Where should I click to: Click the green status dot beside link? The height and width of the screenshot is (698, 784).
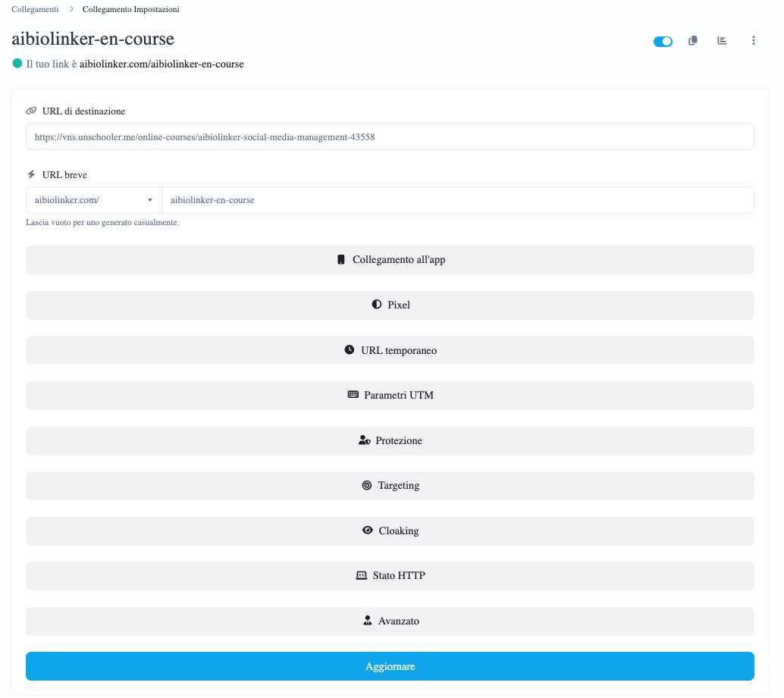pyautogui.click(x=17, y=64)
